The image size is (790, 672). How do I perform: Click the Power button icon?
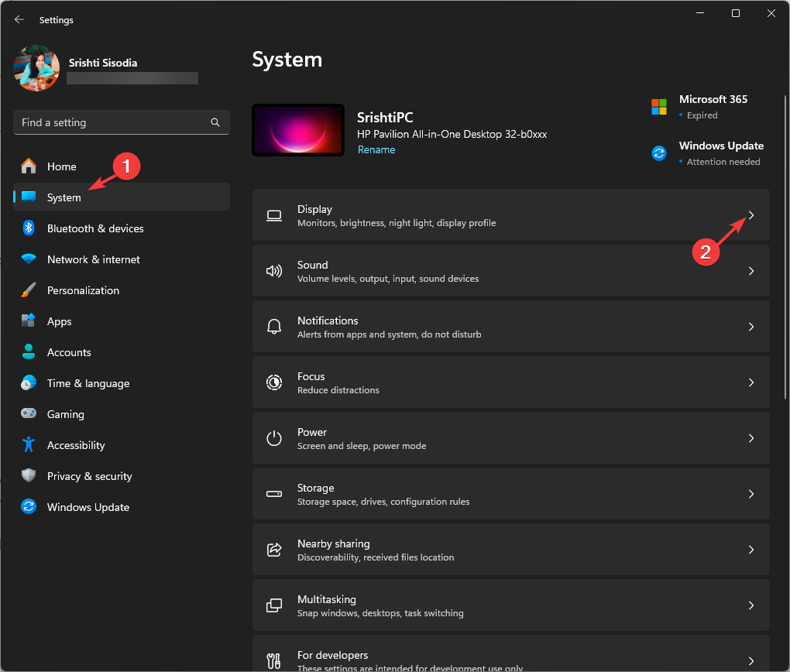pyautogui.click(x=274, y=437)
